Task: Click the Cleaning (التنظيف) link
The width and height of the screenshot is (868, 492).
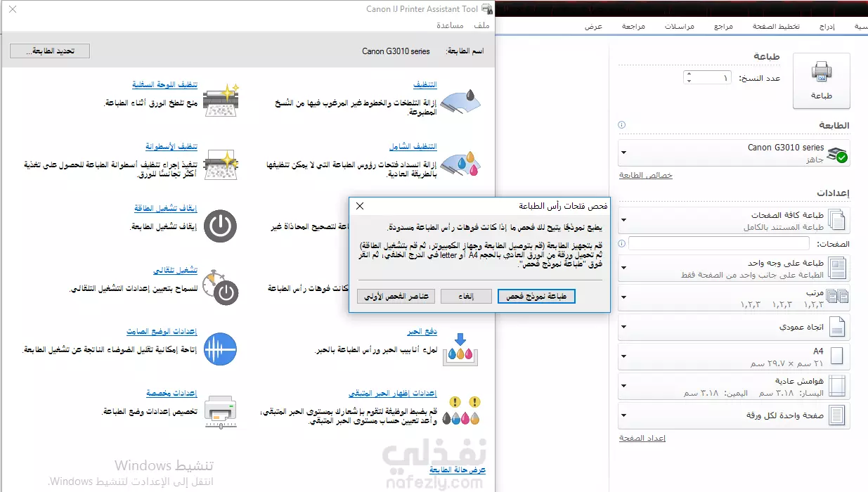Action: click(x=425, y=84)
